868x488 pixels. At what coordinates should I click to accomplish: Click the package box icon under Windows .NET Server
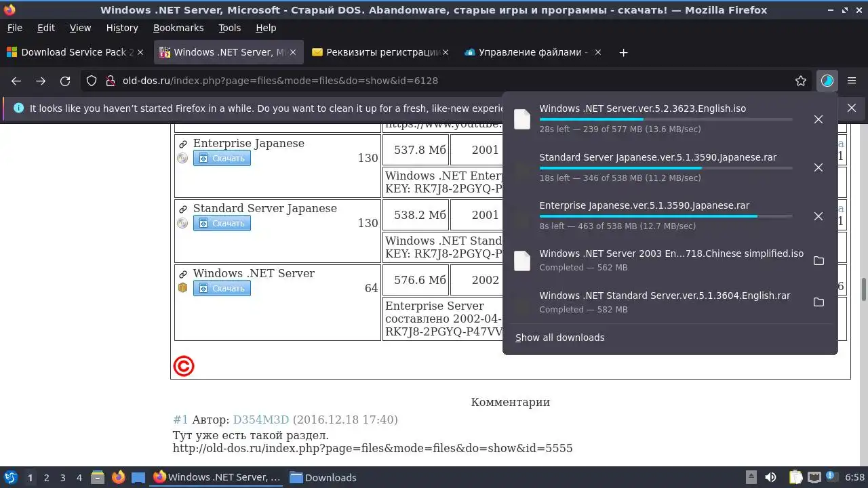[182, 287]
